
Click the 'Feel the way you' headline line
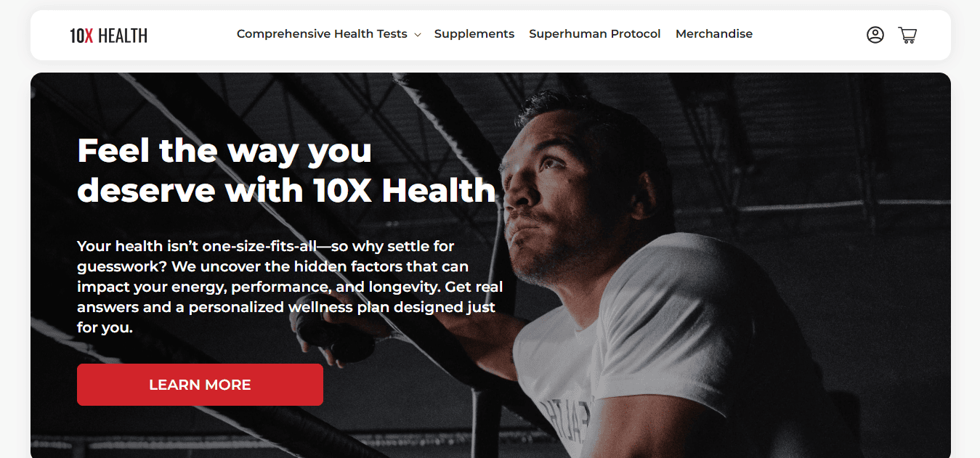coord(224,151)
